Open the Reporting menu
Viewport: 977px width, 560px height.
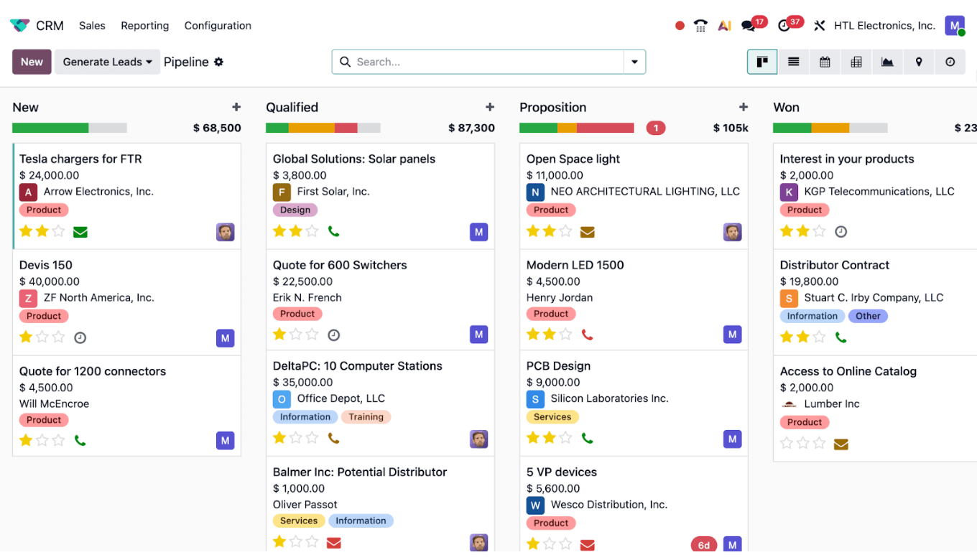[x=144, y=25]
